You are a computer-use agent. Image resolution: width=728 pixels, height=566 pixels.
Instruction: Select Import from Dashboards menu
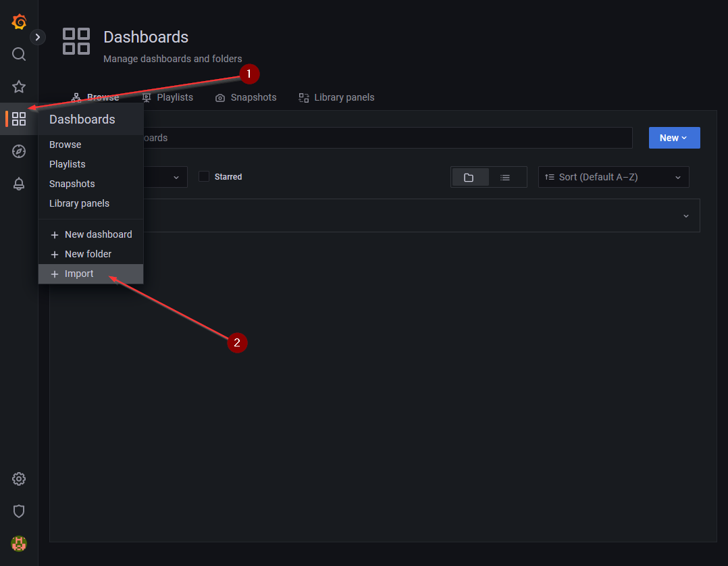[x=79, y=274]
